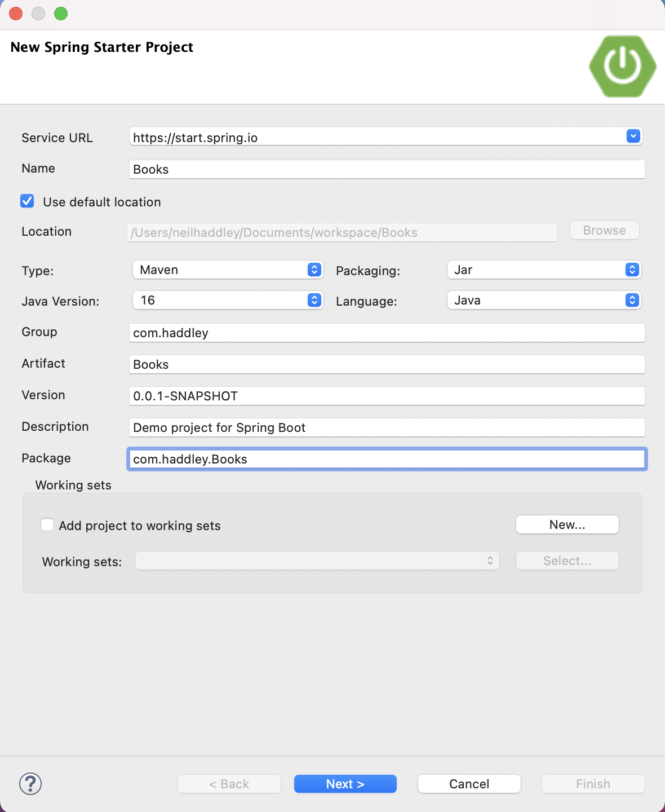Screen dimensions: 665x812
Task: Click into the Group field com.haddley
Action: 387,333
